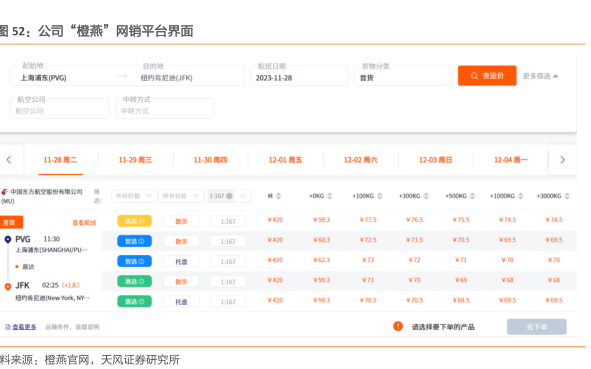Screen dimensions: 591x369
Task: Open the 中转方式 selection field
Action: (165, 109)
